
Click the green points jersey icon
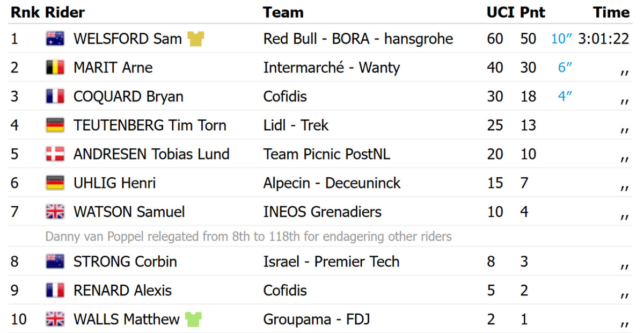193,320
